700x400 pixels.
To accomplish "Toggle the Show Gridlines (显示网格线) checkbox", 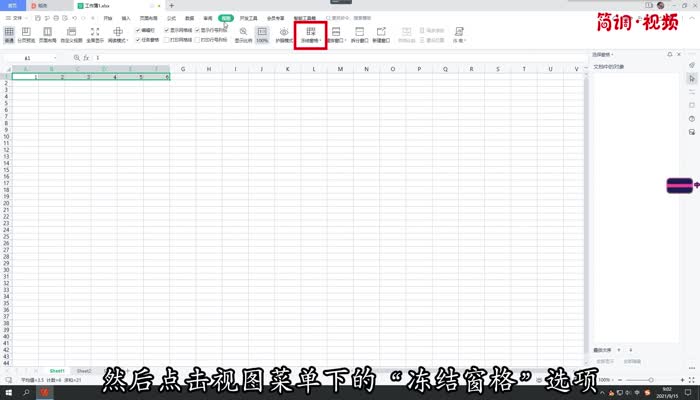I will pyautogui.click(x=168, y=31).
